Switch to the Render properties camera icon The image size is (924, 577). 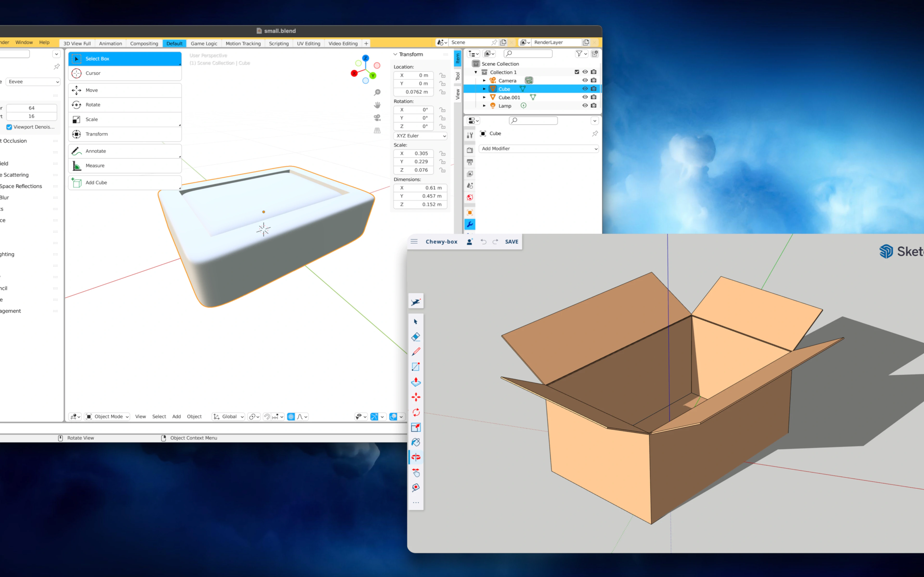470,150
